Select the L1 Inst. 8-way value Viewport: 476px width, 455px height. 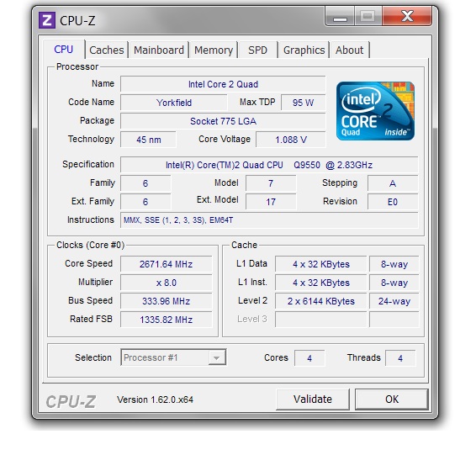tap(394, 283)
